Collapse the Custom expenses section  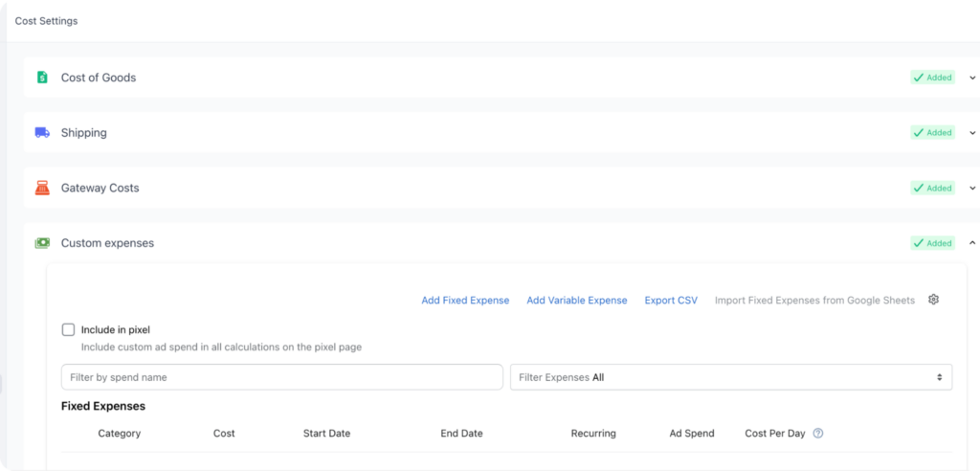[x=972, y=243]
